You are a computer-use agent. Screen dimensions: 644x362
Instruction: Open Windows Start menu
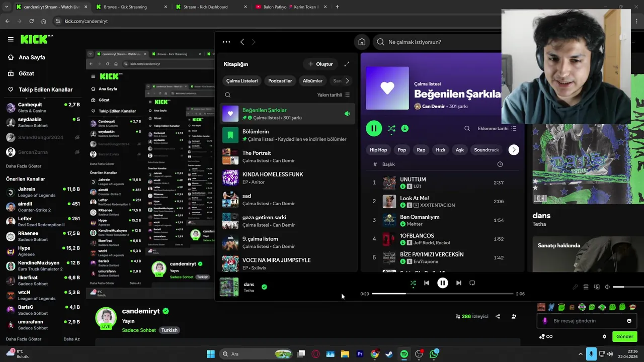point(211,354)
